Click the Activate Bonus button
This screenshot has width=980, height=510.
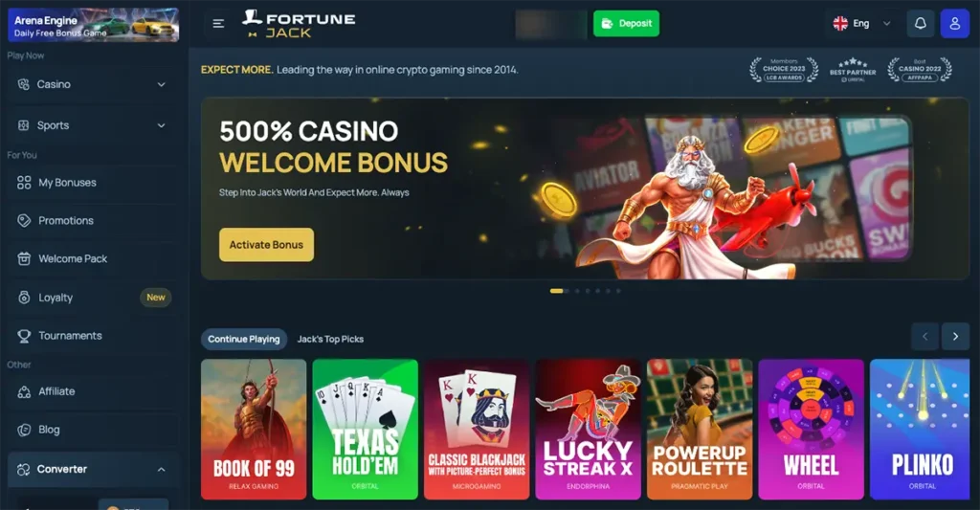[266, 245]
